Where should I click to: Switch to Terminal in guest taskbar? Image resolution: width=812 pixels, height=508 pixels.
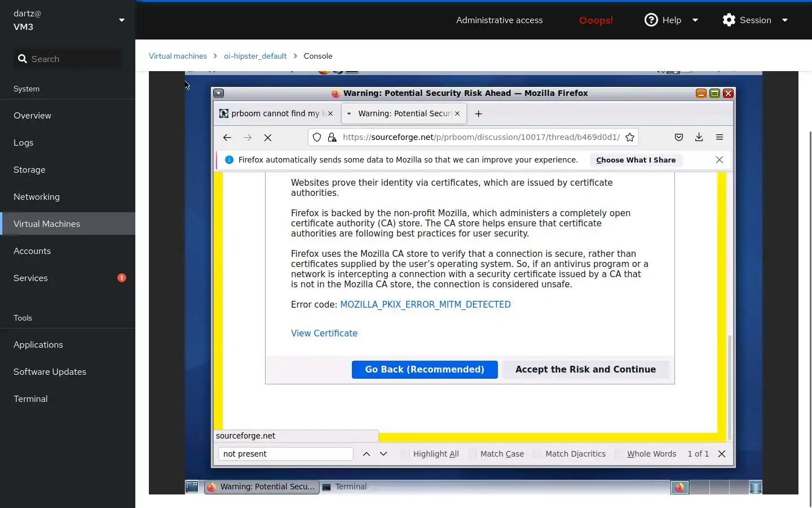(345, 487)
